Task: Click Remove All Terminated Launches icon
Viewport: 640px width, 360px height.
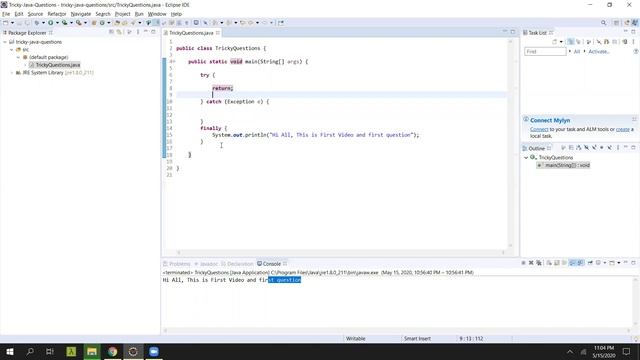Action: click(539, 263)
